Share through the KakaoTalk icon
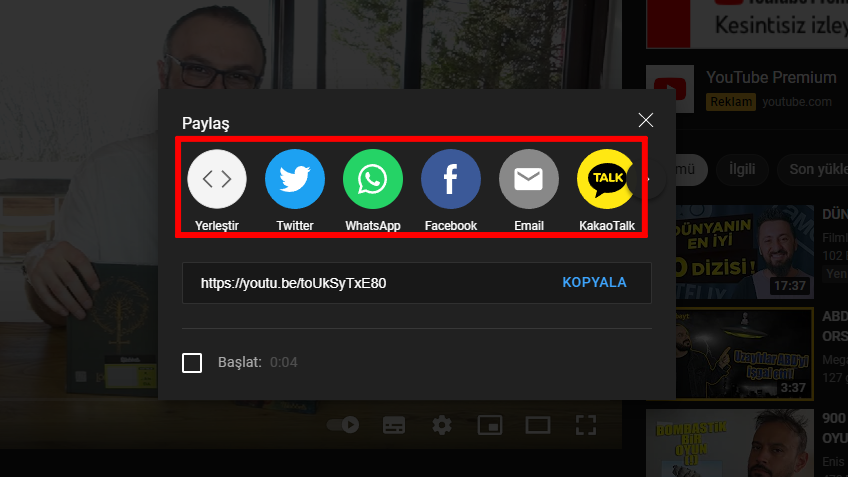This screenshot has height=477, width=848. [x=606, y=179]
